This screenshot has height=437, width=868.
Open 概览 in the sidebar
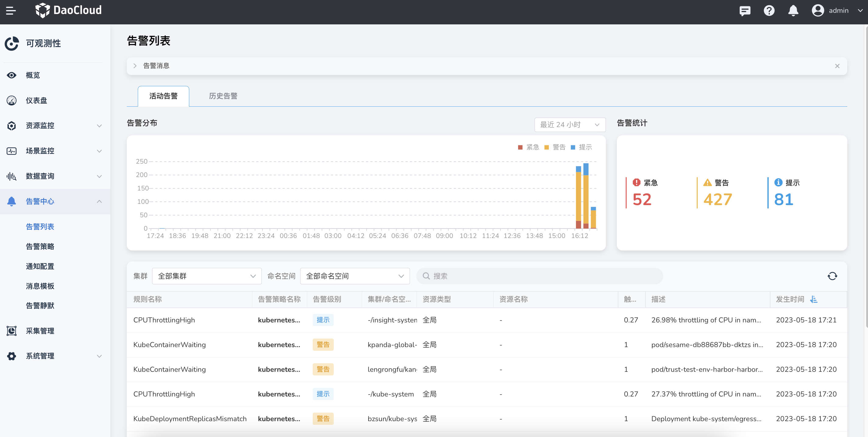point(33,75)
